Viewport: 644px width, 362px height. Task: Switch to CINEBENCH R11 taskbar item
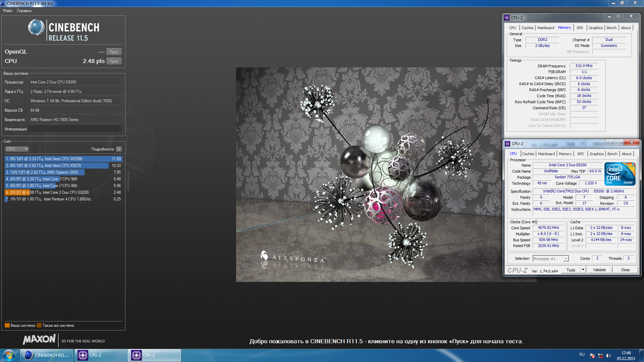tap(47, 355)
